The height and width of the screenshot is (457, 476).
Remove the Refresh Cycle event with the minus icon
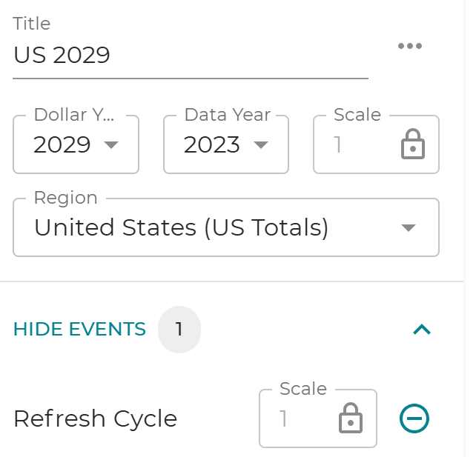[x=414, y=419]
